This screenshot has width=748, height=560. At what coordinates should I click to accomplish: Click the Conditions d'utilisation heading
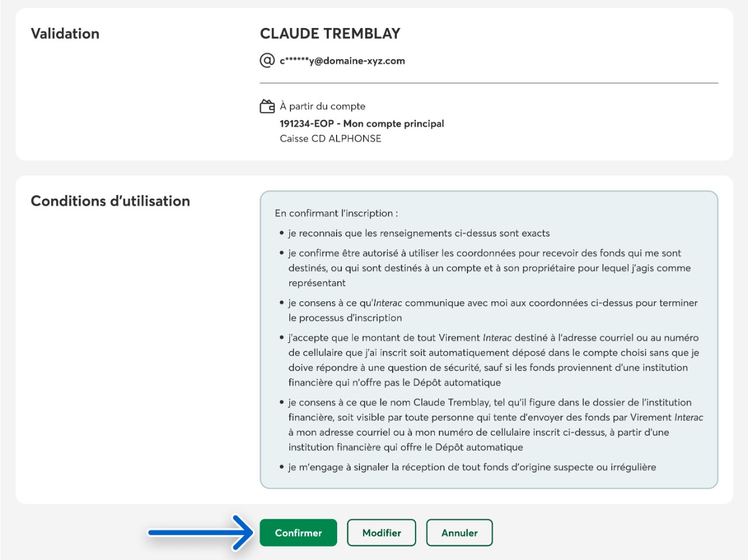(110, 201)
